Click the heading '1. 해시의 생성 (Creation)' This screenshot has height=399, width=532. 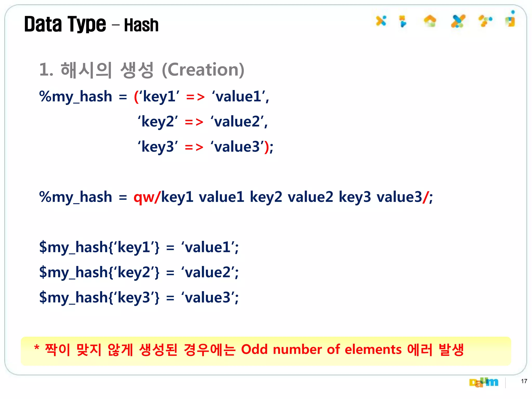[x=142, y=70]
